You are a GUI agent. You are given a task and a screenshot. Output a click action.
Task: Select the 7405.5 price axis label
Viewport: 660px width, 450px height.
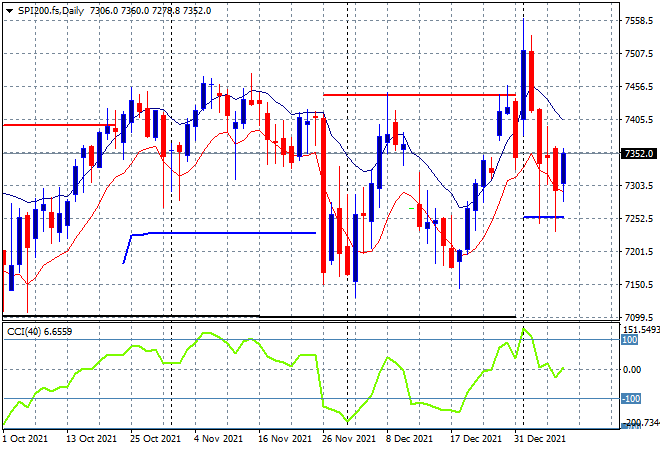coord(639,120)
